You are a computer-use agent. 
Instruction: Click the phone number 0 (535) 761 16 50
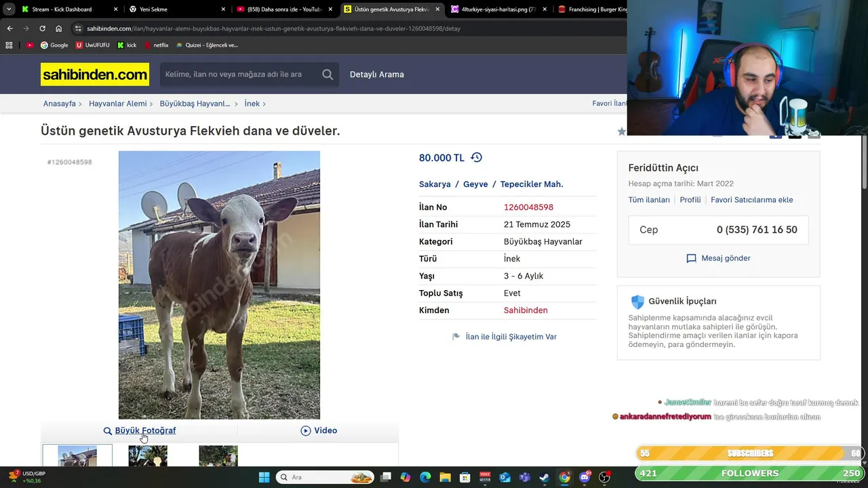click(x=757, y=230)
